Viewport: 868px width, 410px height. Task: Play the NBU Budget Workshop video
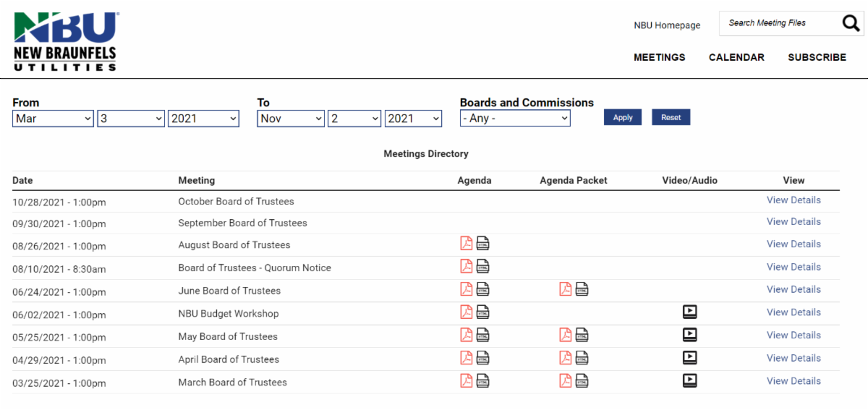pos(689,312)
